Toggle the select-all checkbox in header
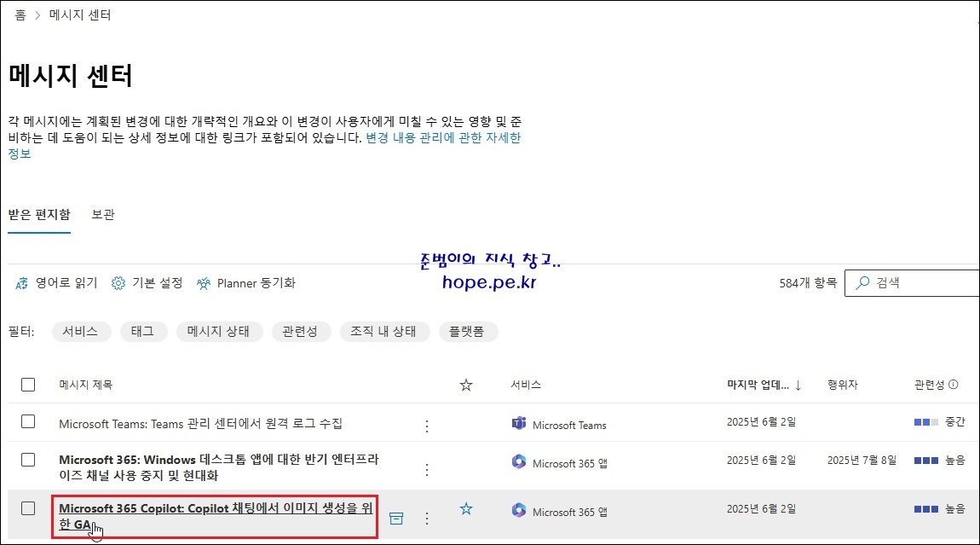980x545 pixels. click(x=28, y=385)
